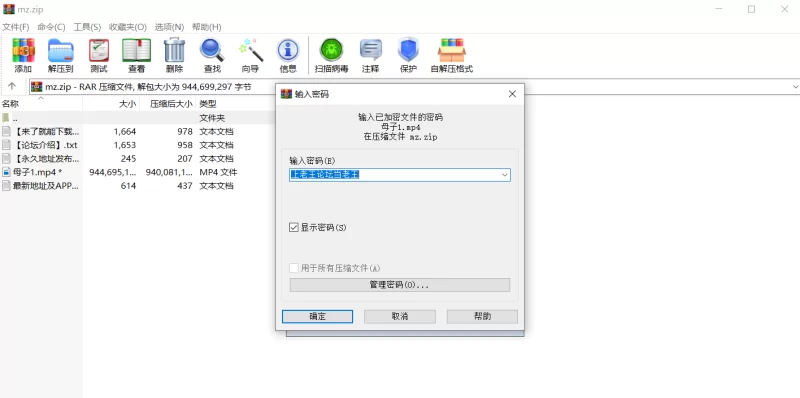Uncheck the 显示密码 checkbox

[x=293, y=228]
